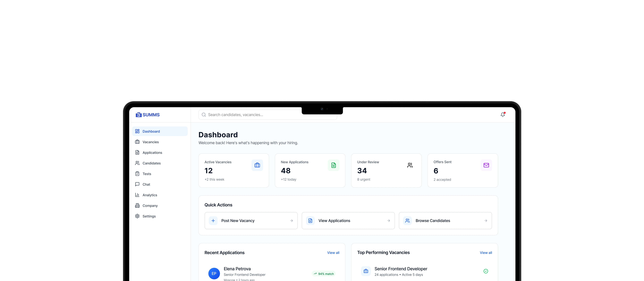Click the people icon on Under Review card
The width and height of the screenshot is (644, 281).
tap(410, 165)
